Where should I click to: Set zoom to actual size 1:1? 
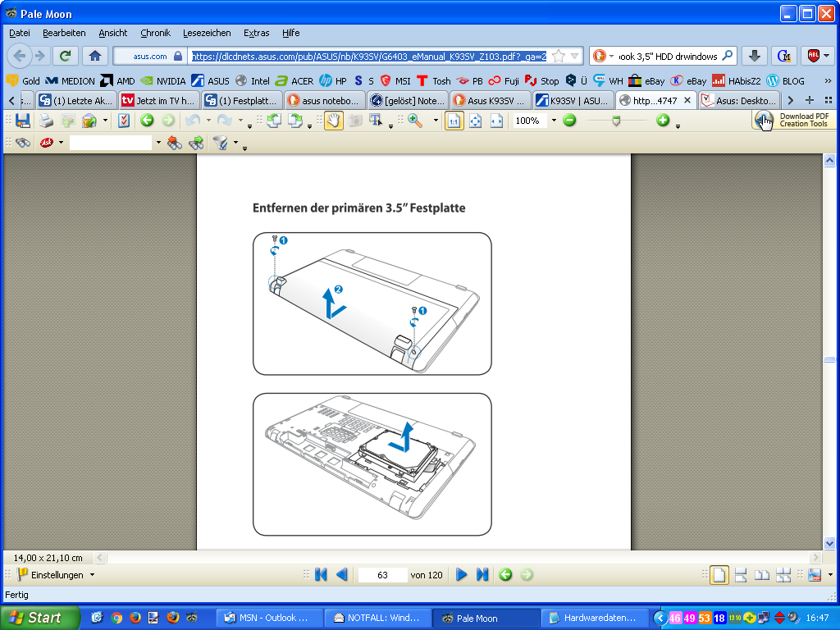click(454, 121)
